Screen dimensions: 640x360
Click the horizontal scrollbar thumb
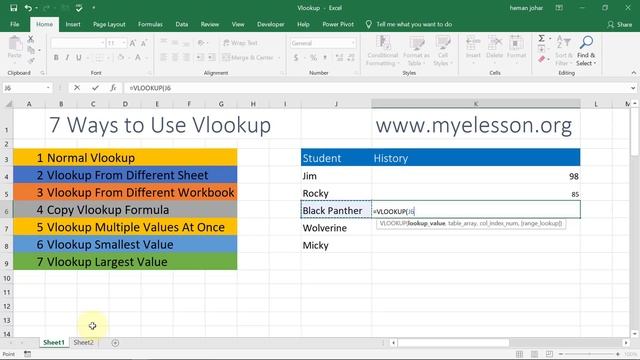tap(453, 343)
